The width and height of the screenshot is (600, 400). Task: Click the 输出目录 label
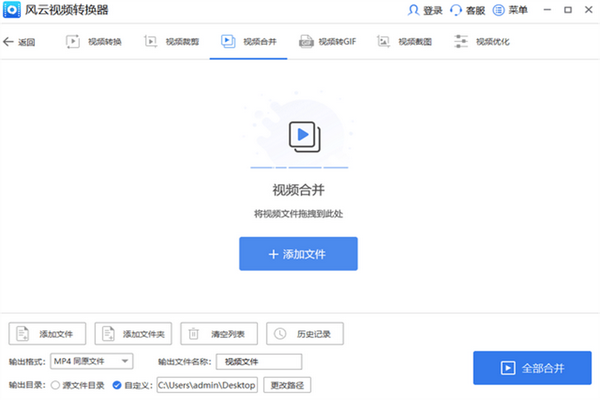coord(27,385)
